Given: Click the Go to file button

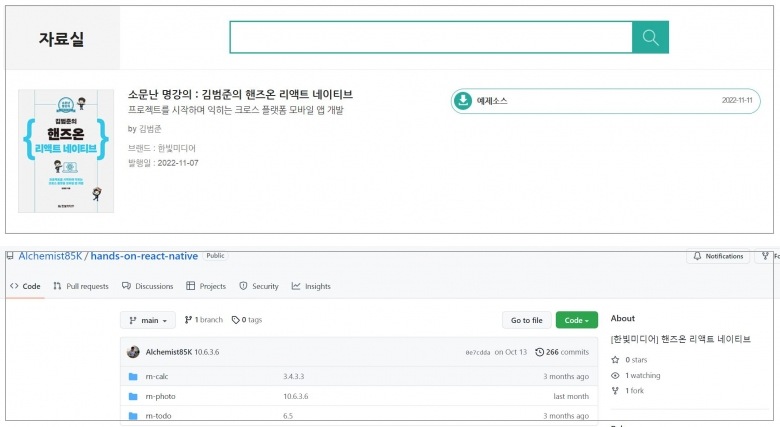Looking at the screenshot, I should (x=527, y=320).
